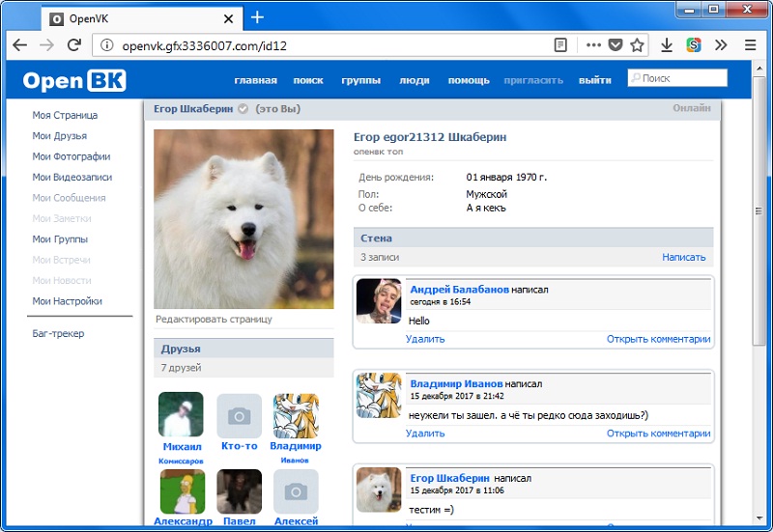Image resolution: width=773 pixels, height=532 pixels.
Task: Open Владимир Иванов's post avatar
Action: [x=379, y=396]
